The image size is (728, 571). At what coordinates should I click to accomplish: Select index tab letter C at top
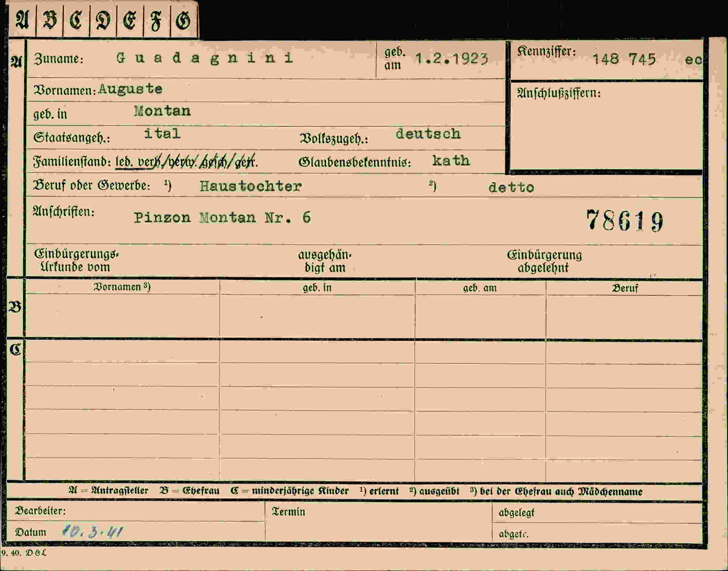[76, 20]
